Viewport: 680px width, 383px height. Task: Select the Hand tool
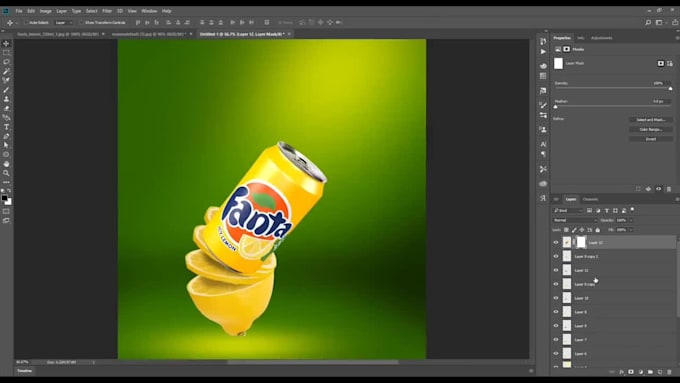tap(6, 164)
